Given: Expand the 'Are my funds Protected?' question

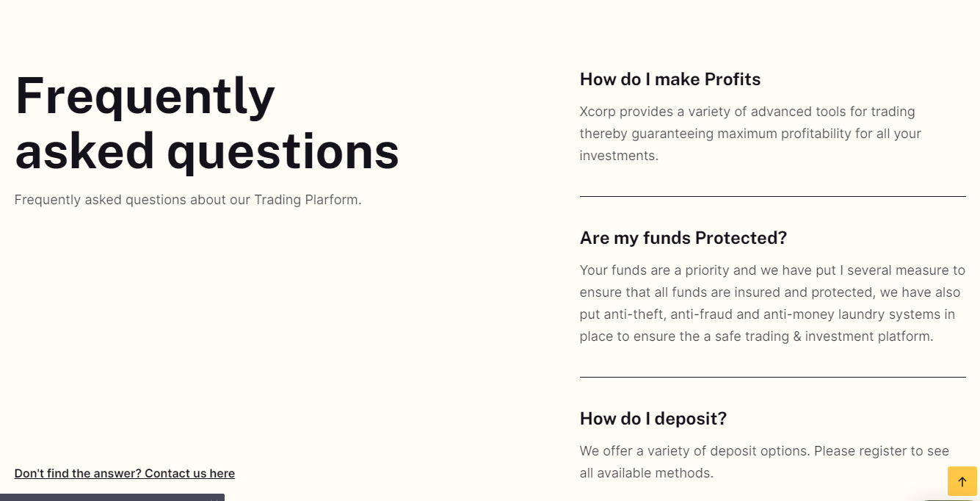Looking at the screenshot, I should 683,238.
